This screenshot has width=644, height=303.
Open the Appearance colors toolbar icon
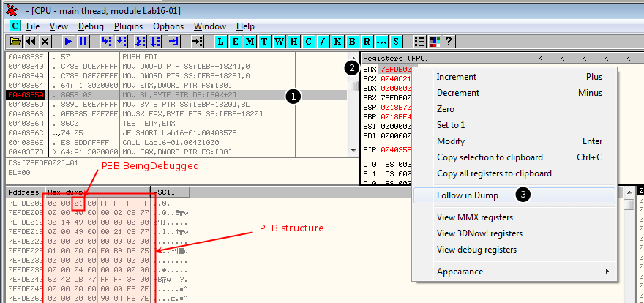435,42
